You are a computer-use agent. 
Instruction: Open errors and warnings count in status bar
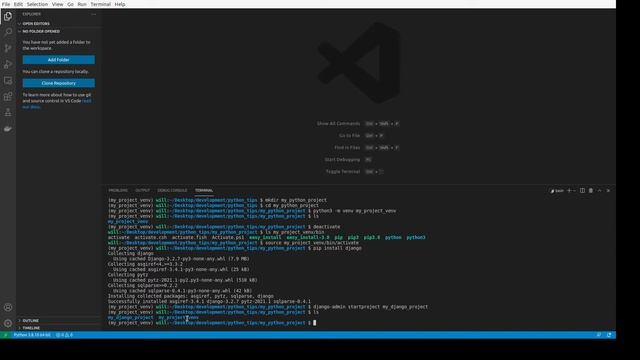(x=64, y=335)
